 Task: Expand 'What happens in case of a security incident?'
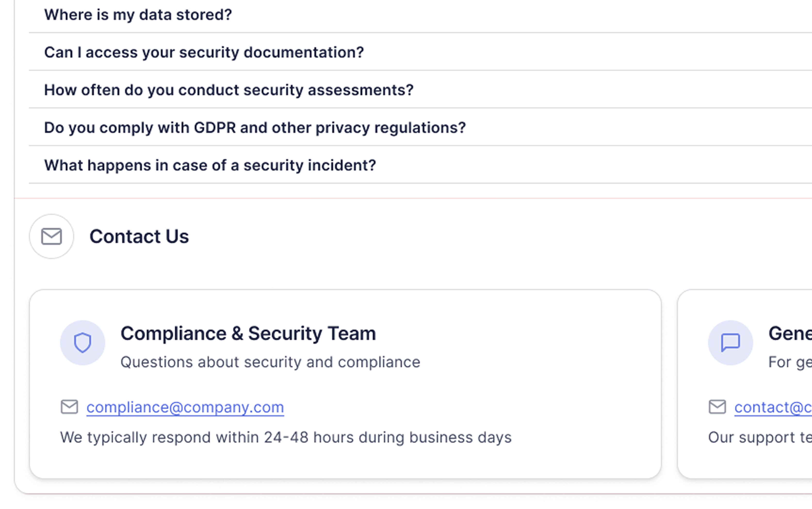[x=210, y=166]
